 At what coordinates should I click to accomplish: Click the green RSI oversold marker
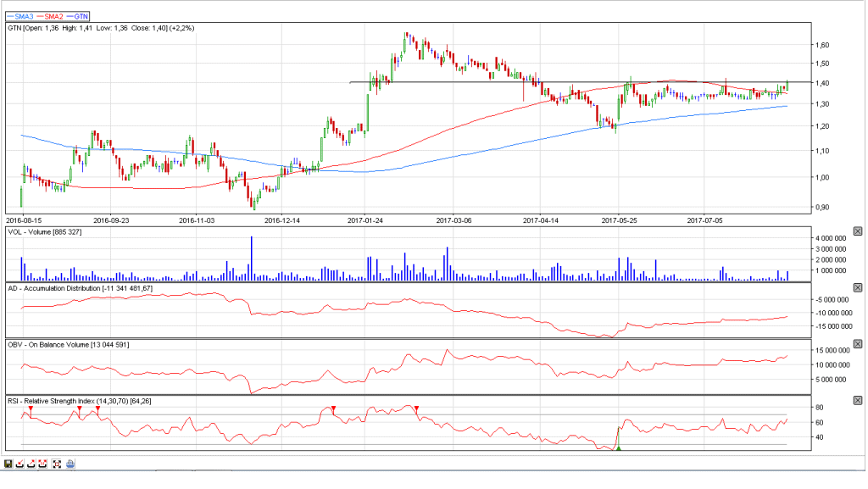point(618,447)
